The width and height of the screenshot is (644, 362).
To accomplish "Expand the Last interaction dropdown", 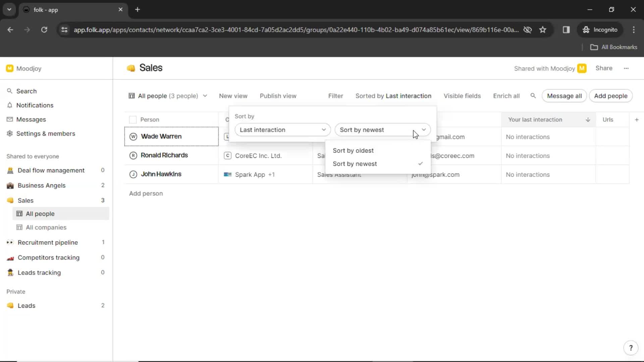I will coord(282,130).
